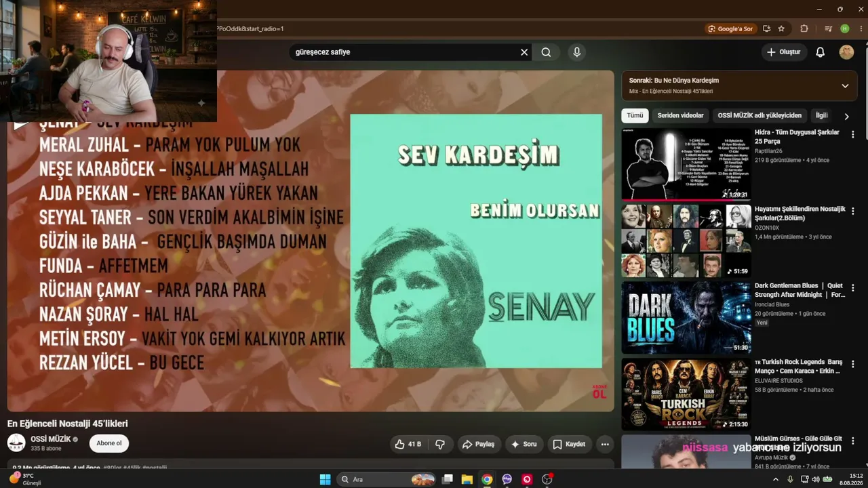
Task: Show more filter chips with right arrow
Action: point(846,116)
